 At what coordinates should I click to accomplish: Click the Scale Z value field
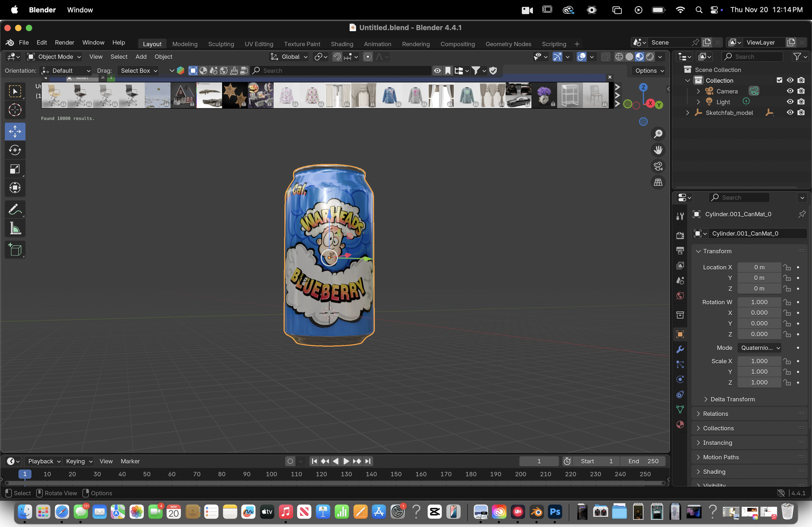pyautogui.click(x=759, y=383)
